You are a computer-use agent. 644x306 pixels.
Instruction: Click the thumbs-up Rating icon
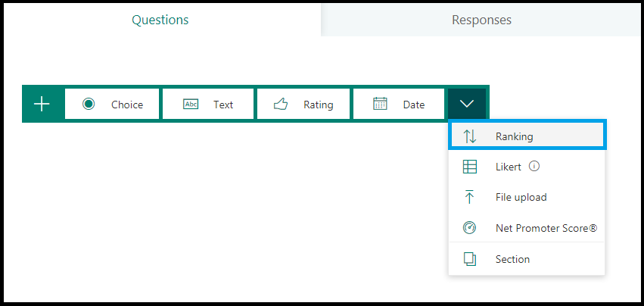point(281,104)
